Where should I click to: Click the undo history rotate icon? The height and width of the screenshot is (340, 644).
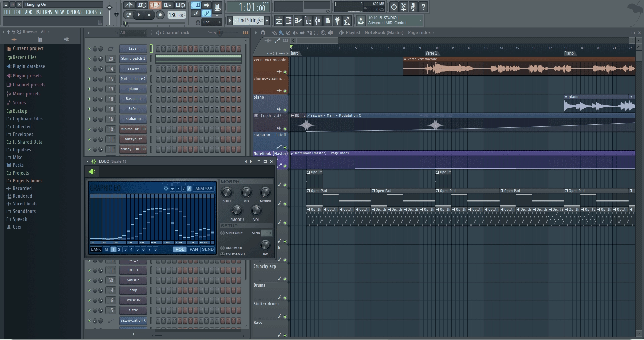[x=394, y=7]
